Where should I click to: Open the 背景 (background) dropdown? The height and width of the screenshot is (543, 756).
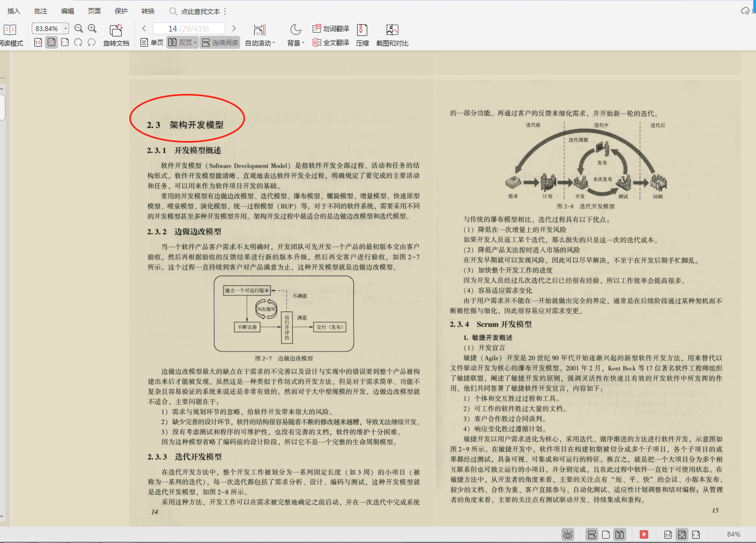[x=294, y=34]
